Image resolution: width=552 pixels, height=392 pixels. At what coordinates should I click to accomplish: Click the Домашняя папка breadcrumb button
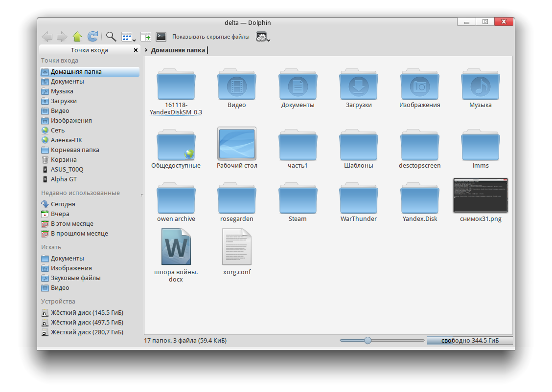click(x=178, y=50)
